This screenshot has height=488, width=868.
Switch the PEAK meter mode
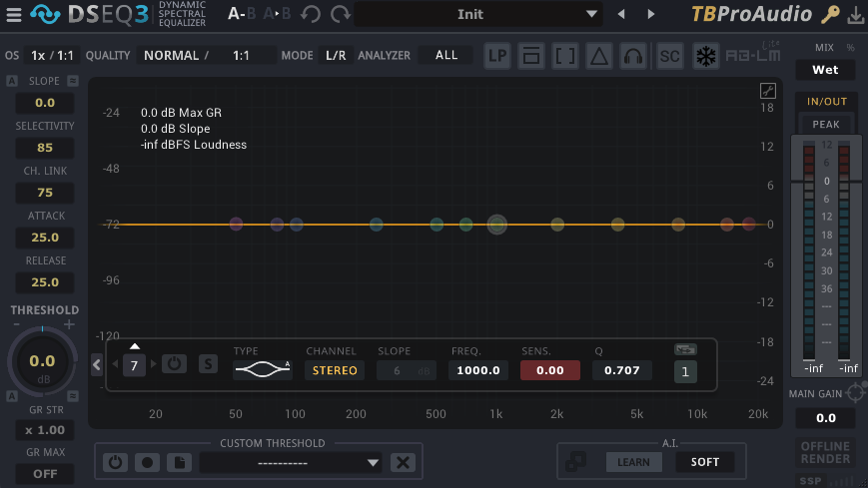pos(826,125)
